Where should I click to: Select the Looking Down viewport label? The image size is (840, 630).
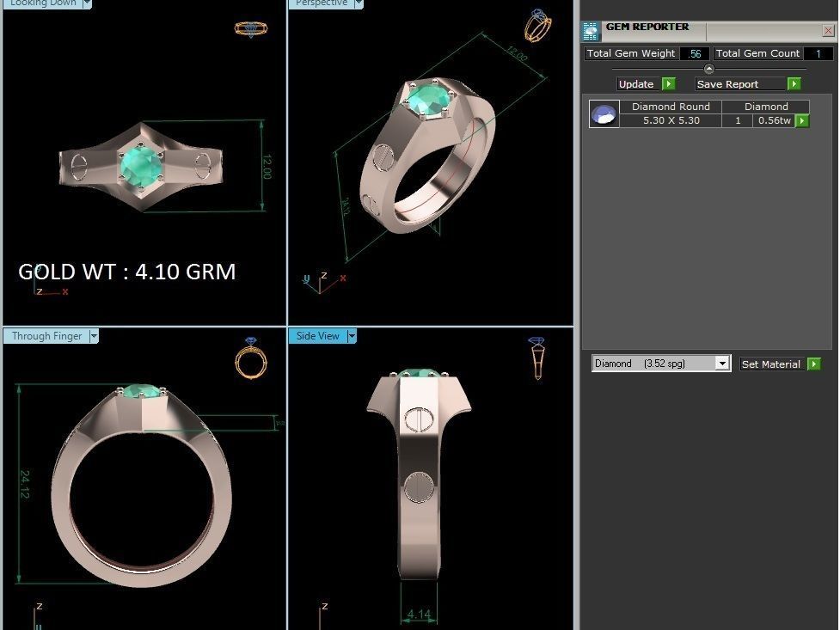tap(43, 3)
